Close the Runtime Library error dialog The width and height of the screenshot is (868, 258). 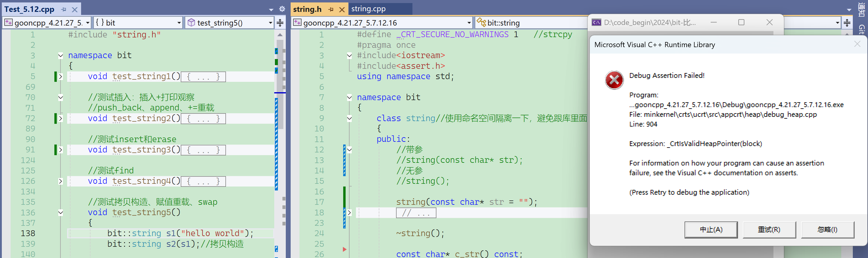coord(857,44)
